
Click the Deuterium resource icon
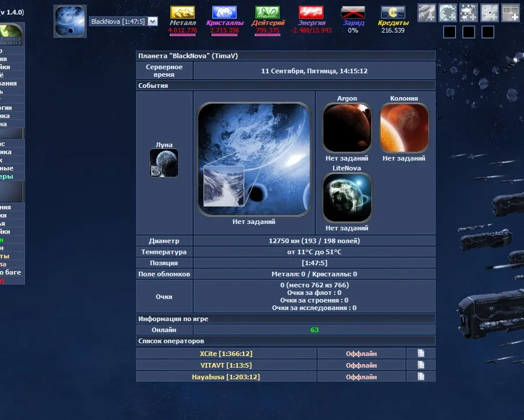(x=268, y=12)
